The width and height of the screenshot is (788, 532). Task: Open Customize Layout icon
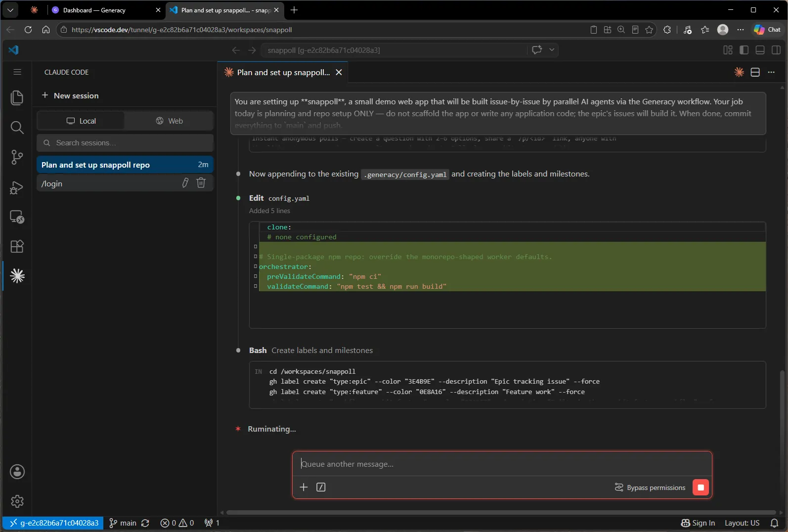728,50
